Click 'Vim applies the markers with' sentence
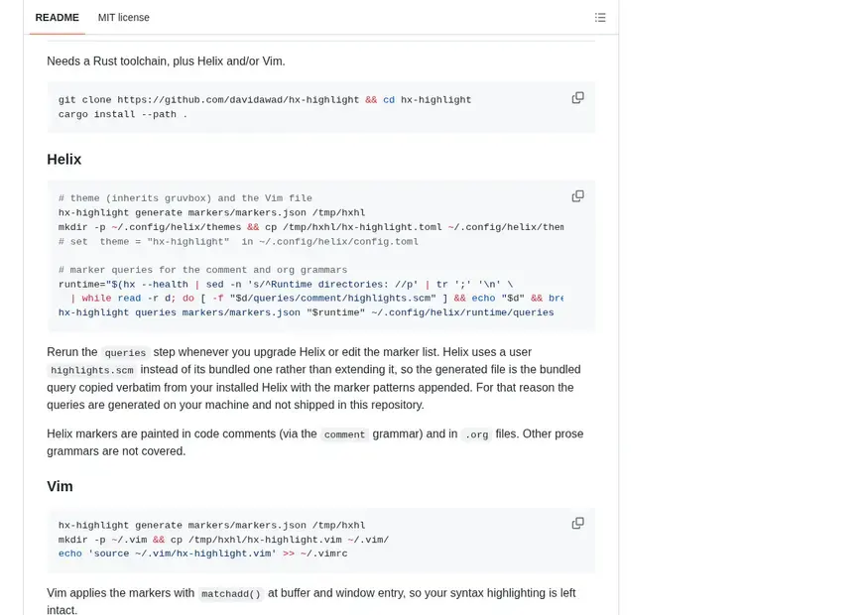 (311, 601)
